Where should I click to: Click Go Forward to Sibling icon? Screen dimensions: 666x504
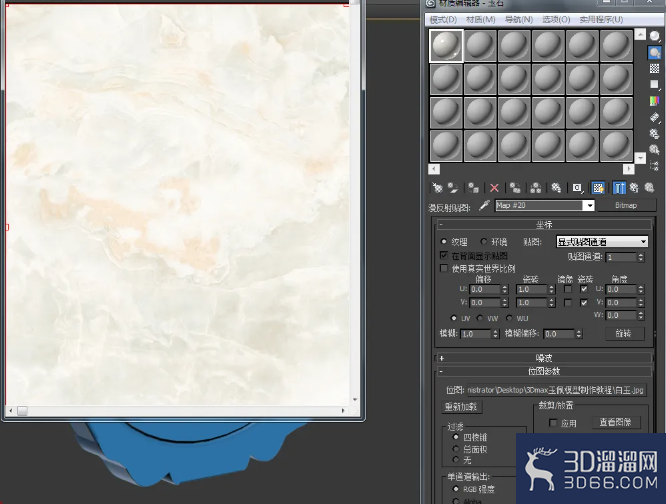click(x=649, y=188)
